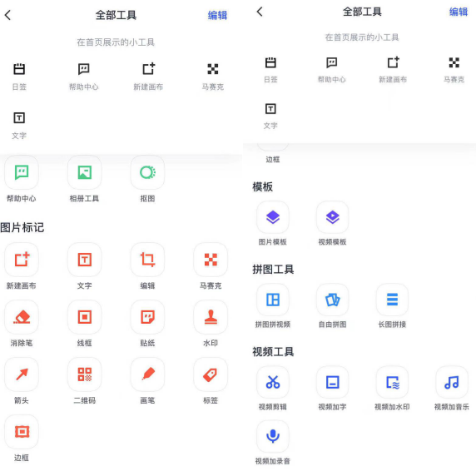Open 视频加音乐 music tool
Viewport: 476px width, 471px height.
[x=452, y=382]
